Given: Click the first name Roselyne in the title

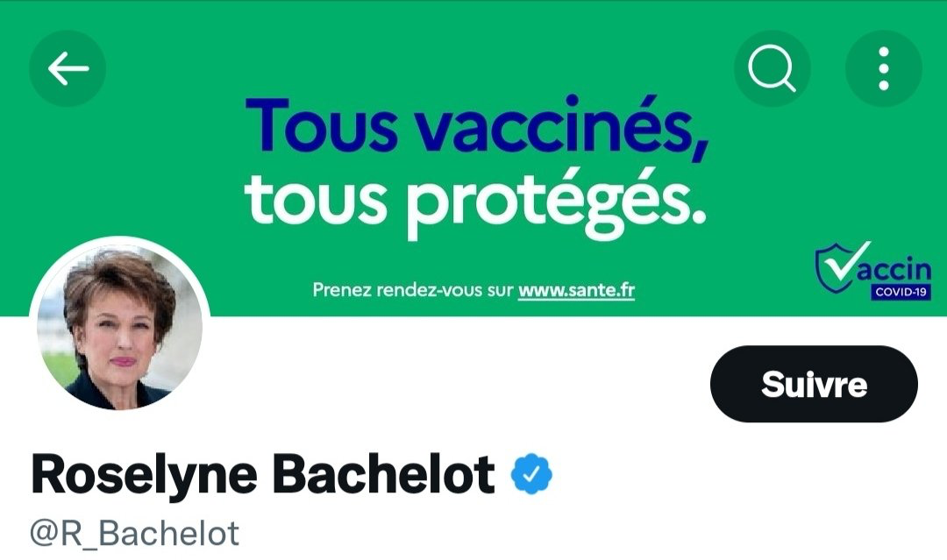Looking at the screenshot, I should pos(144,474).
